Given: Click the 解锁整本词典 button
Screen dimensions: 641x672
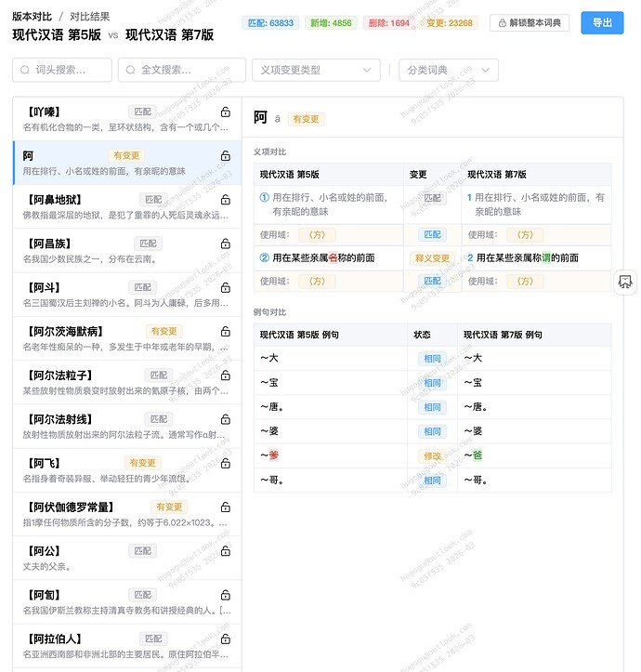Looking at the screenshot, I should (530, 23).
